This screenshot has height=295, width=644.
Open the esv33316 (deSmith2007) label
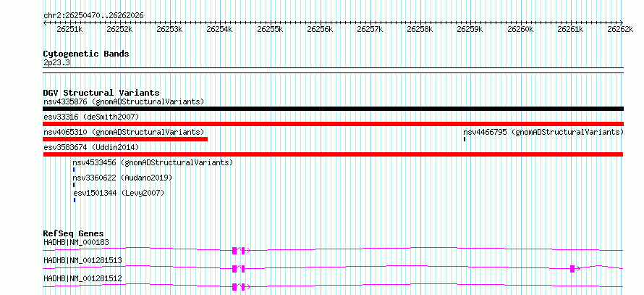(x=91, y=117)
